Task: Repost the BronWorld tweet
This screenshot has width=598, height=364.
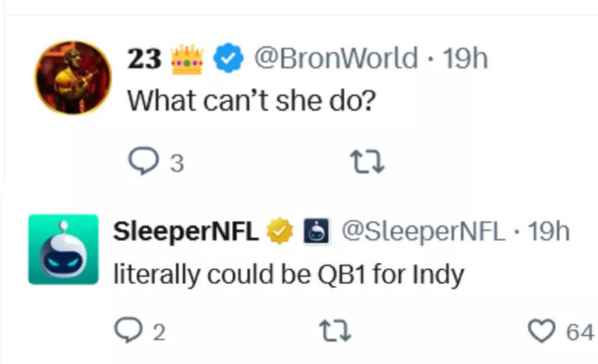Action: pyautogui.click(x=368, y=163)
